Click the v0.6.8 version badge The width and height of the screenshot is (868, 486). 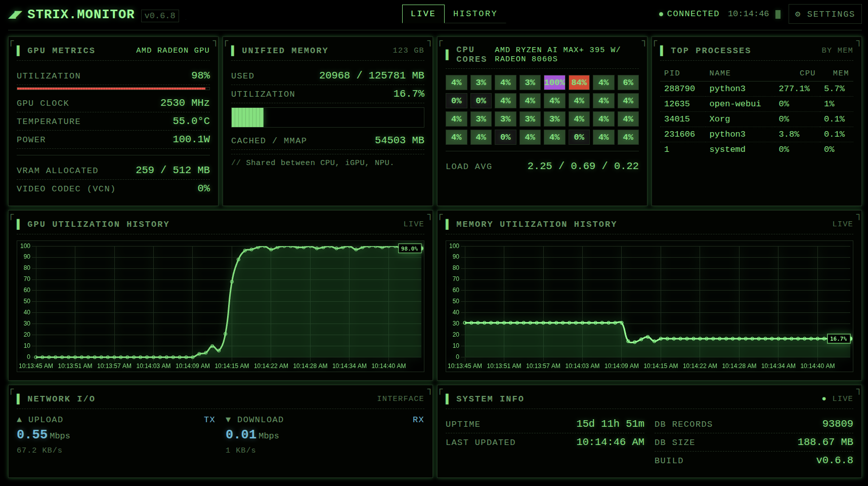tap(160, 16)
